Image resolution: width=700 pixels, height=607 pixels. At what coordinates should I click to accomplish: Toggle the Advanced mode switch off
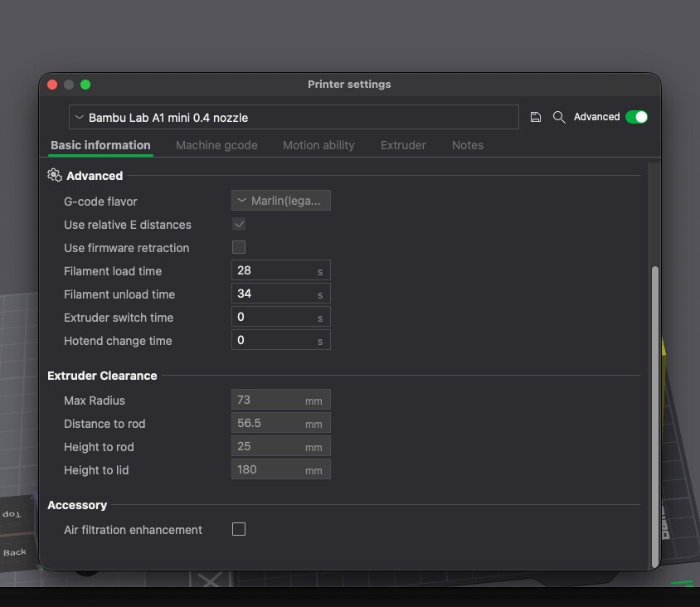point(636,117)
